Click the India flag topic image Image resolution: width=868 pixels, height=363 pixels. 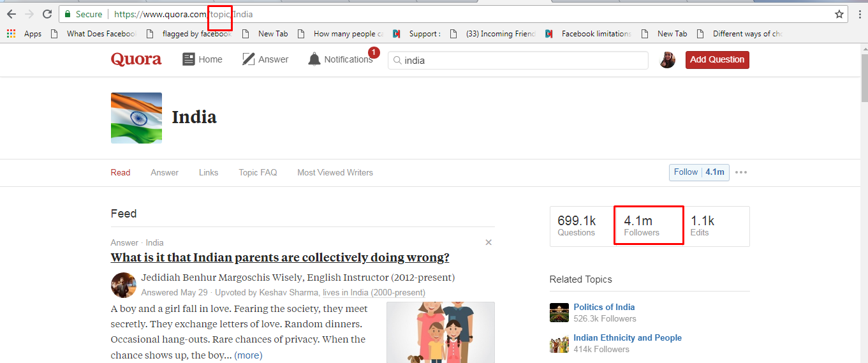click(136, 117)
